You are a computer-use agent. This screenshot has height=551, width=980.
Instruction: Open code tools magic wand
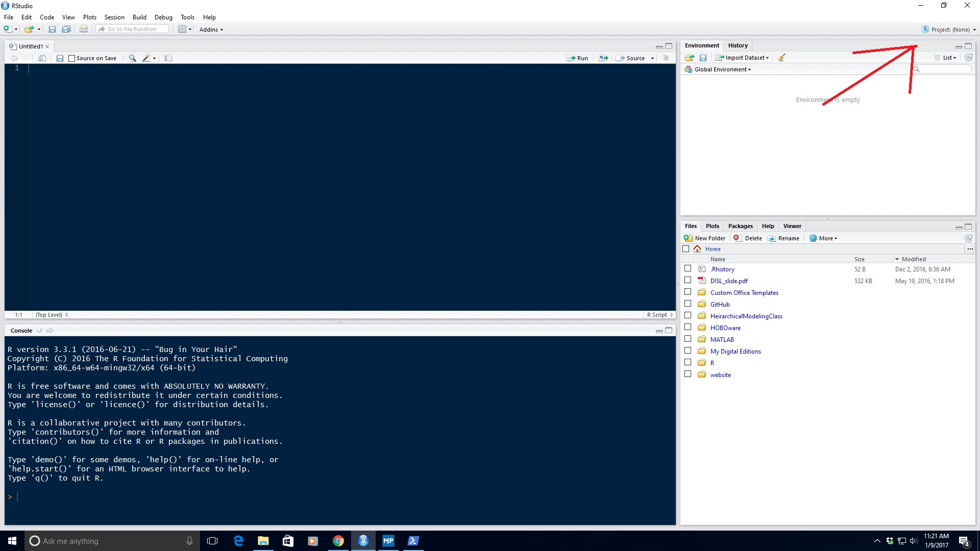click(147, 58)
